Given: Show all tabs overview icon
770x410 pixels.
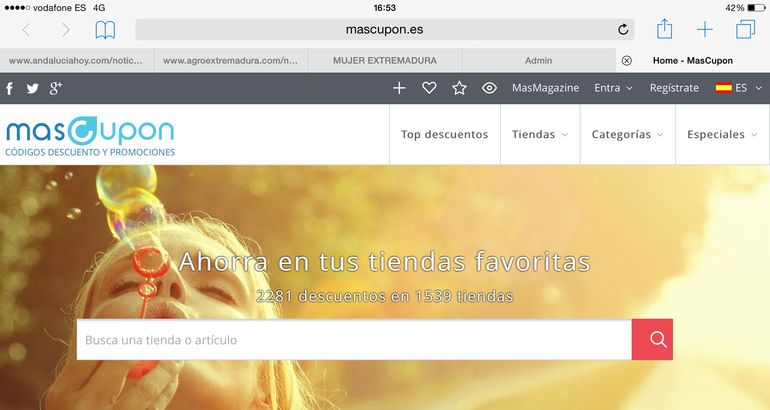Looking at the screenshot, I should (x=745, y=29).
